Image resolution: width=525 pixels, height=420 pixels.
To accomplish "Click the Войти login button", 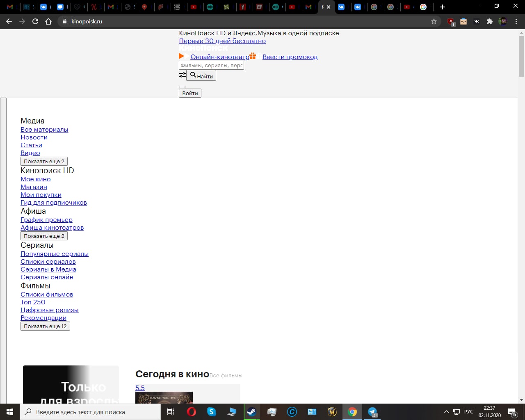I will pos(190,93).
